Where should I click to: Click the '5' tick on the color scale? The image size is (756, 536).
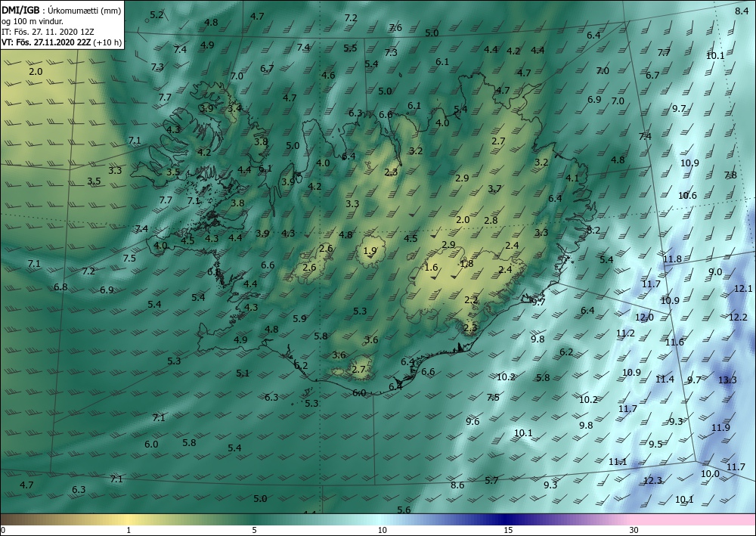coord(255,530)
